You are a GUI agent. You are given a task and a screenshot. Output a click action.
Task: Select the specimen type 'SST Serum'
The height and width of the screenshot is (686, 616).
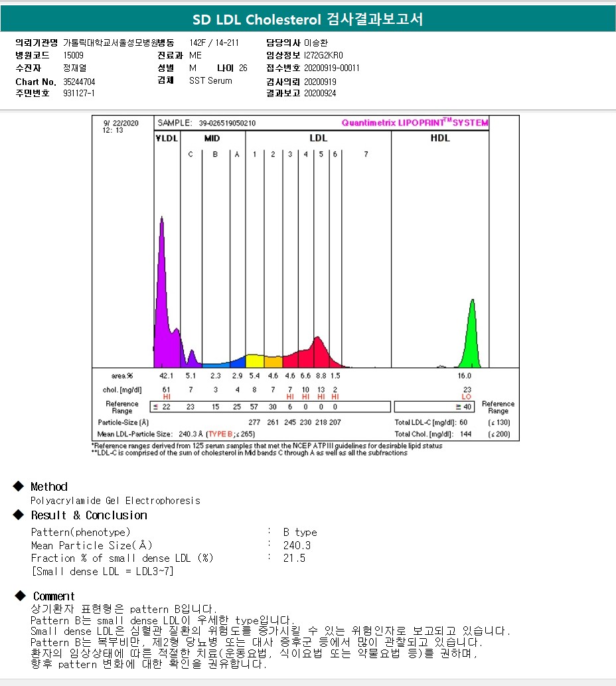coord(210,81)
